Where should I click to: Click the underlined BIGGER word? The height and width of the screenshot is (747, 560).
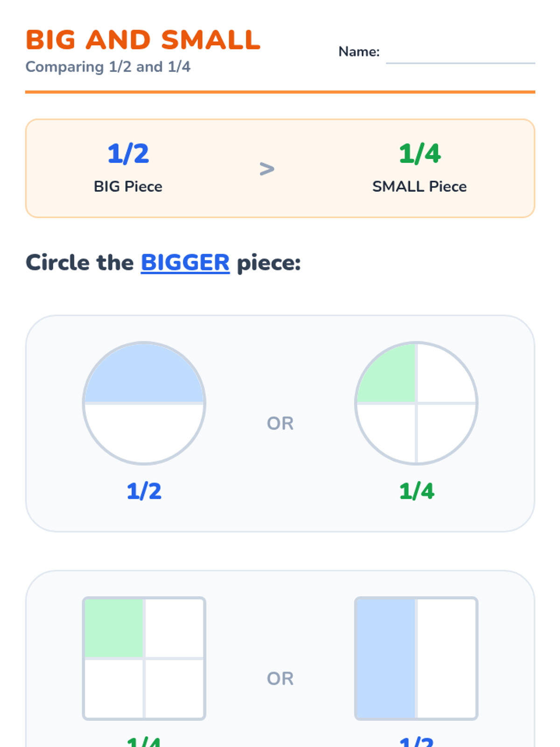pos(185,262)
